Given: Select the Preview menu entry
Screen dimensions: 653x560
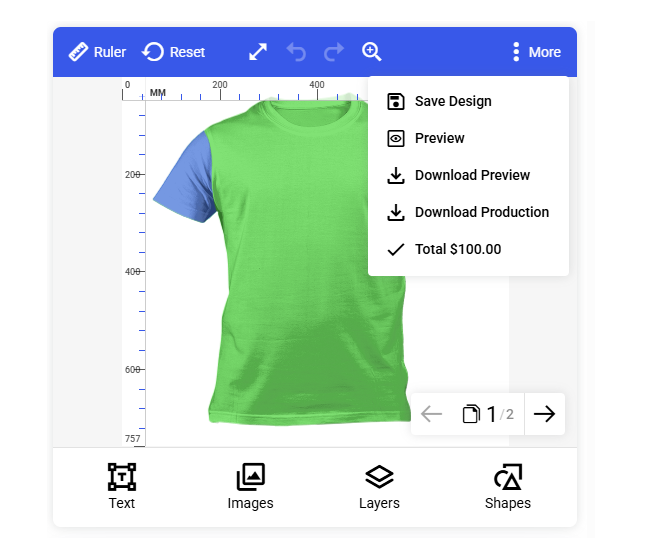Looking at the screenshot, I should [x=469, y=138].
